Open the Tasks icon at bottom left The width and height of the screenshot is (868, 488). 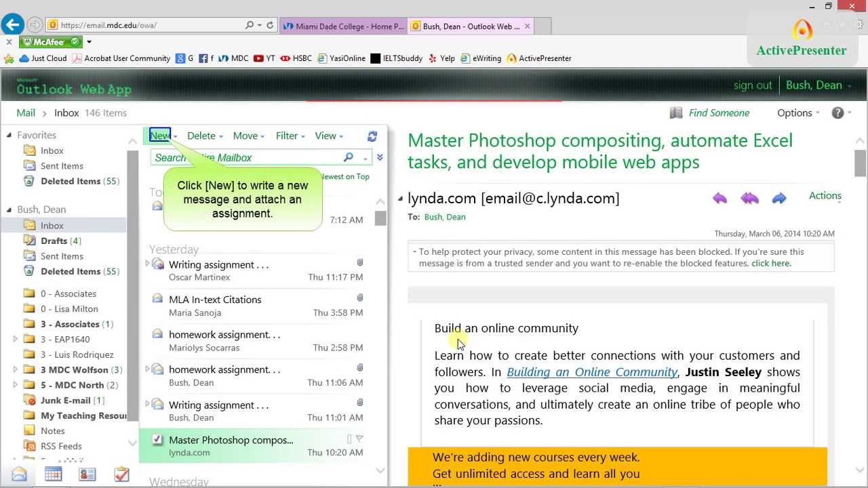(121, 474)
